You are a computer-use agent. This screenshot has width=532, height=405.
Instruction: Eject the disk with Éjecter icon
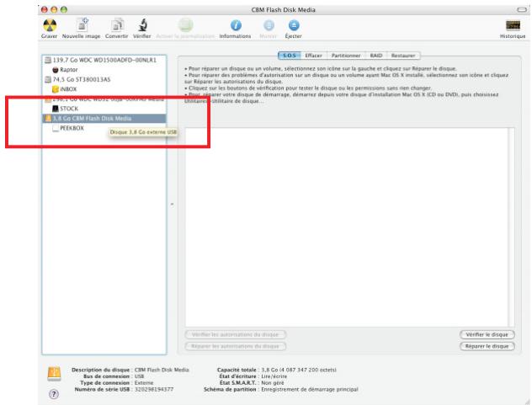293,25
